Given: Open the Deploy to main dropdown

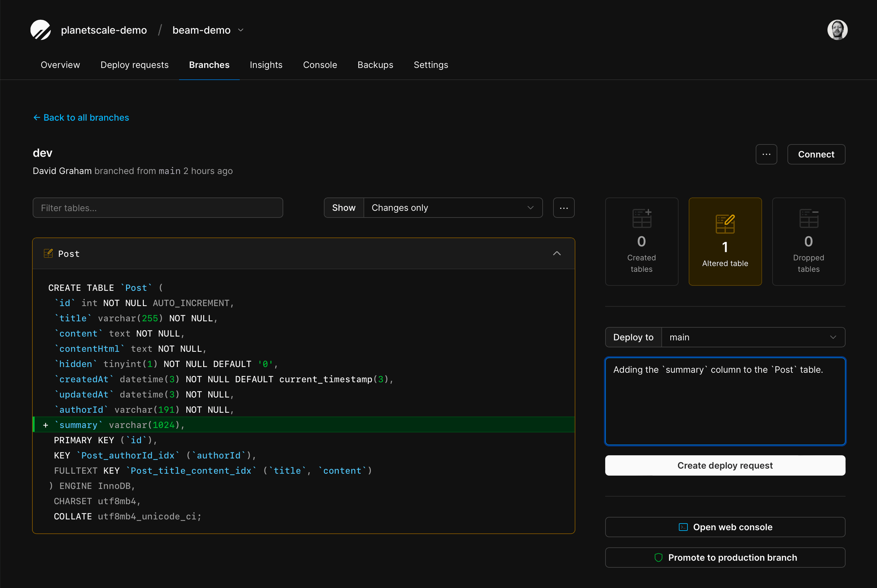Looking at the screenshot, I should (x=753, y=337).
